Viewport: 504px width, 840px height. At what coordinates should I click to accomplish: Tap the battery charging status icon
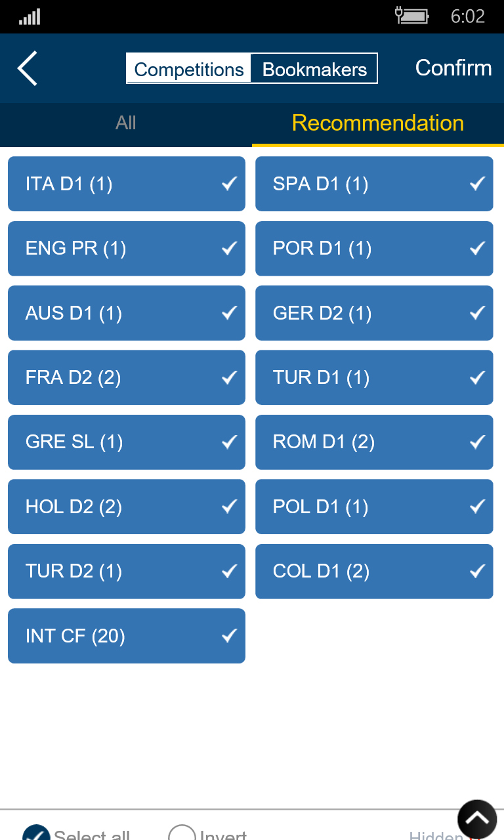(x=411, y=15)
